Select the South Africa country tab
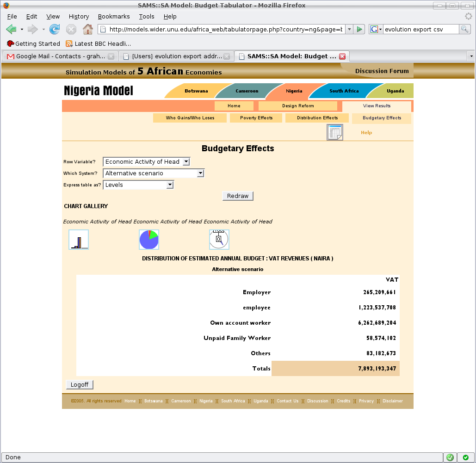476x463 pixels. pos(344,91)
